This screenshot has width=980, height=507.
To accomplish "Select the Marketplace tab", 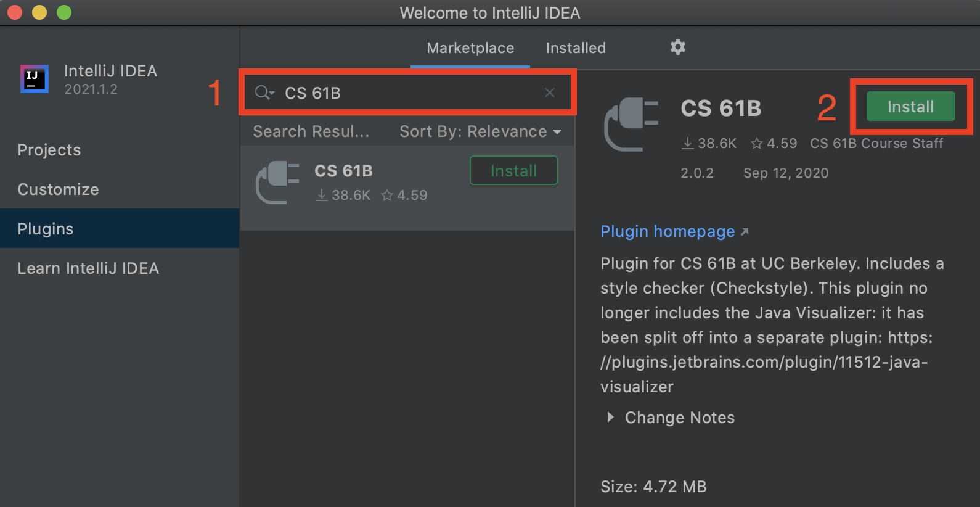I will point(470,47).
